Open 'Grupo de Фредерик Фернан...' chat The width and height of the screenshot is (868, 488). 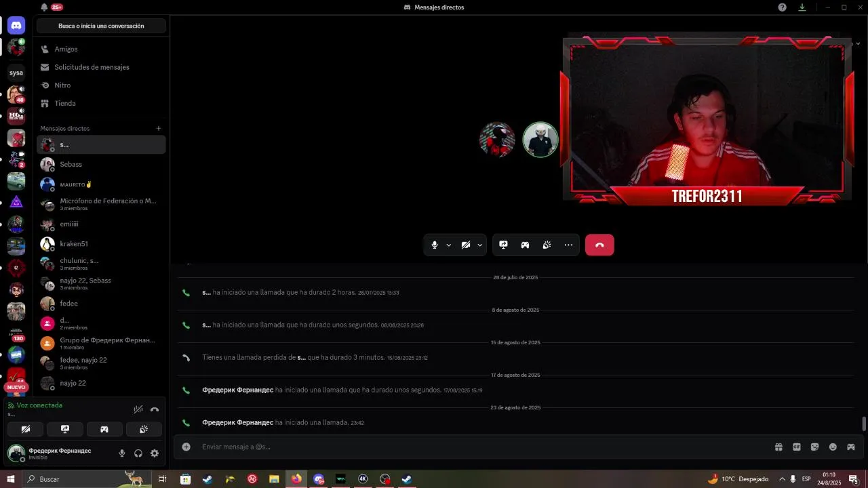(x=101, y=343)
